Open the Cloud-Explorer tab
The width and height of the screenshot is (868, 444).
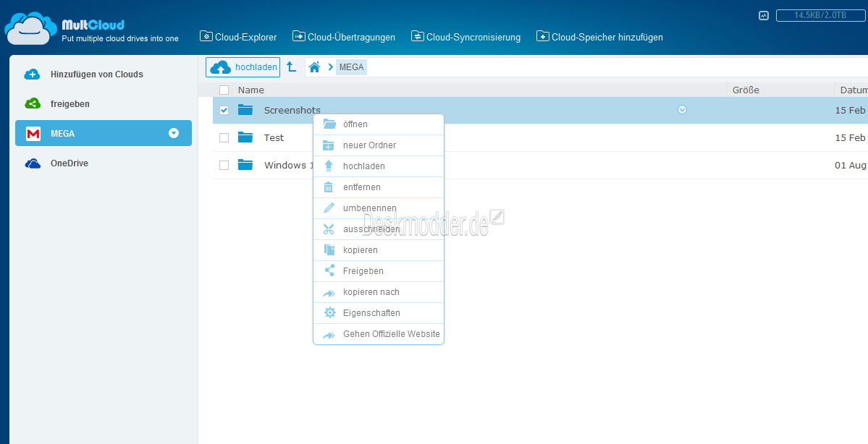[238, 37]
